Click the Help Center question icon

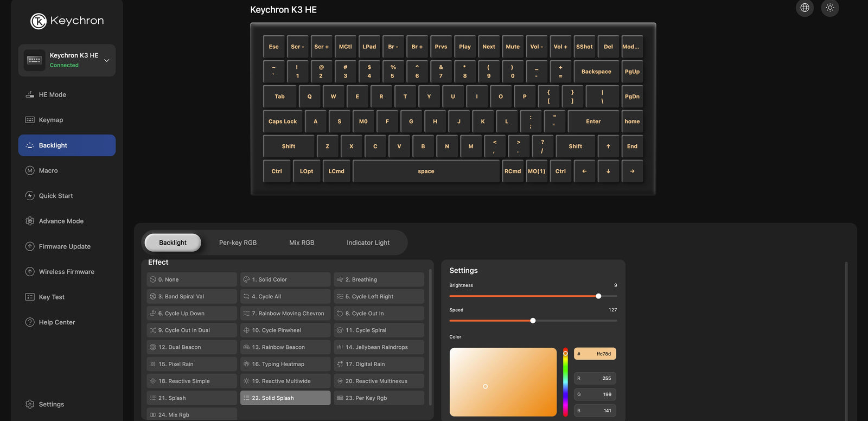point(30,322)
